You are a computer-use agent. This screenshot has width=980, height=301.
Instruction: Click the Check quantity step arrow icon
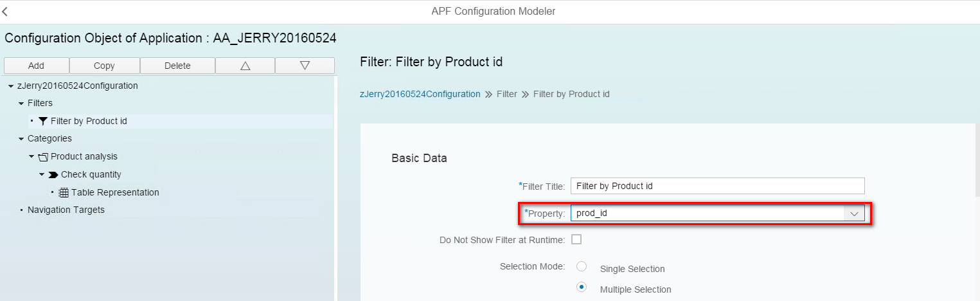click(53, 174)
